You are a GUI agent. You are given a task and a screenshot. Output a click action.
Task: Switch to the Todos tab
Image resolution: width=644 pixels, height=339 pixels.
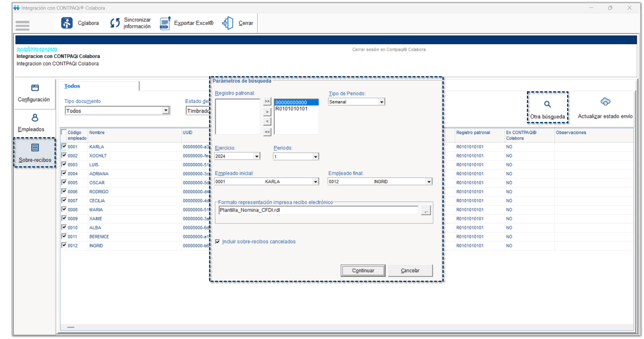point(72,86)
